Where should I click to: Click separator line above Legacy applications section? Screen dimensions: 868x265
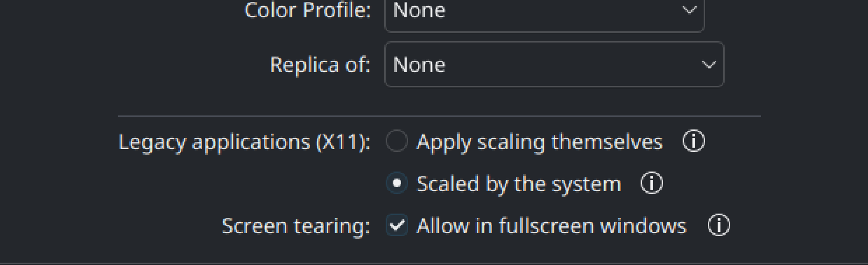click(439, 115)
